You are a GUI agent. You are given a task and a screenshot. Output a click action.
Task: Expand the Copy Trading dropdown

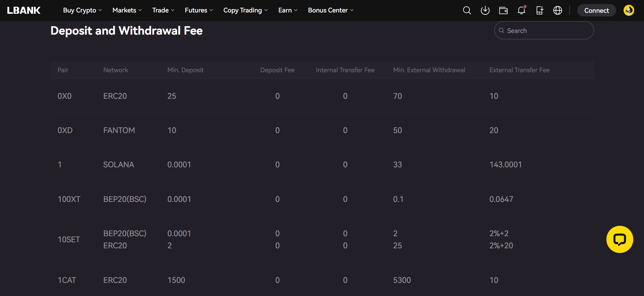coord(245,10)
